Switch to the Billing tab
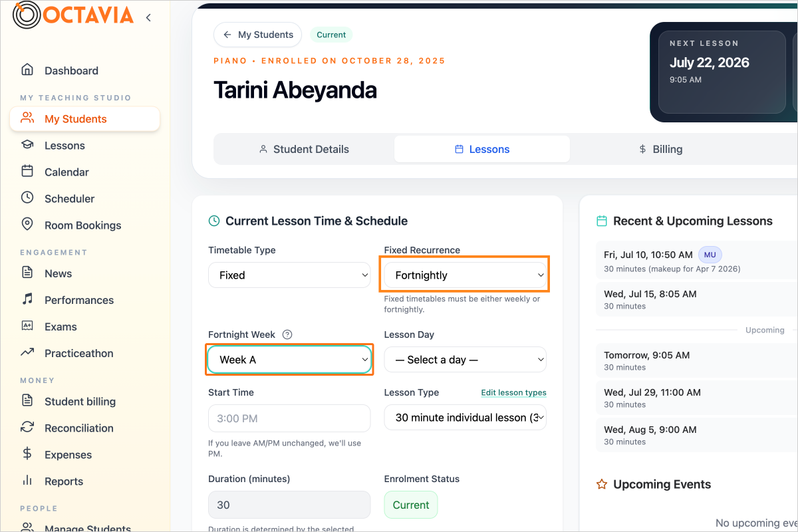The height and width of the screenshot is (532, 798). point(660,149)
